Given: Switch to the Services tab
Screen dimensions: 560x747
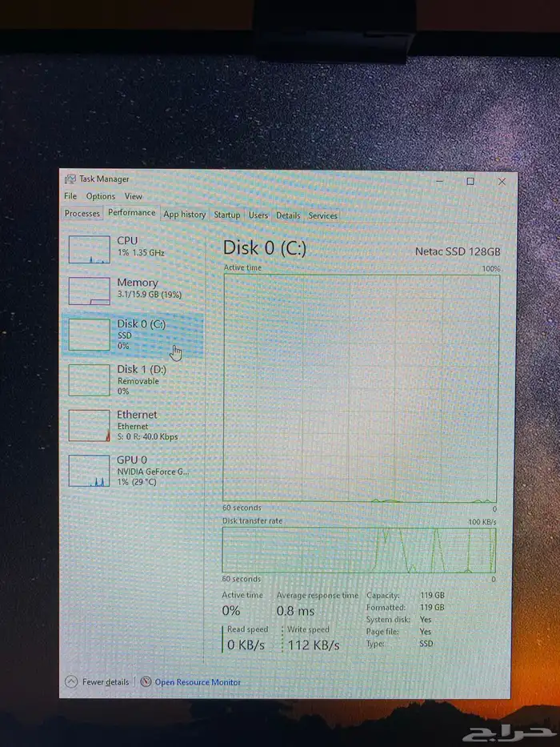Looking at the screenshot, I should (322, 215).
